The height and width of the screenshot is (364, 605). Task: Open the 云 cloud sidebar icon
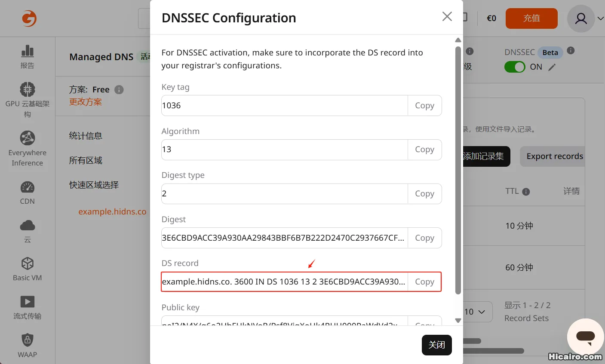coord(28,225)
